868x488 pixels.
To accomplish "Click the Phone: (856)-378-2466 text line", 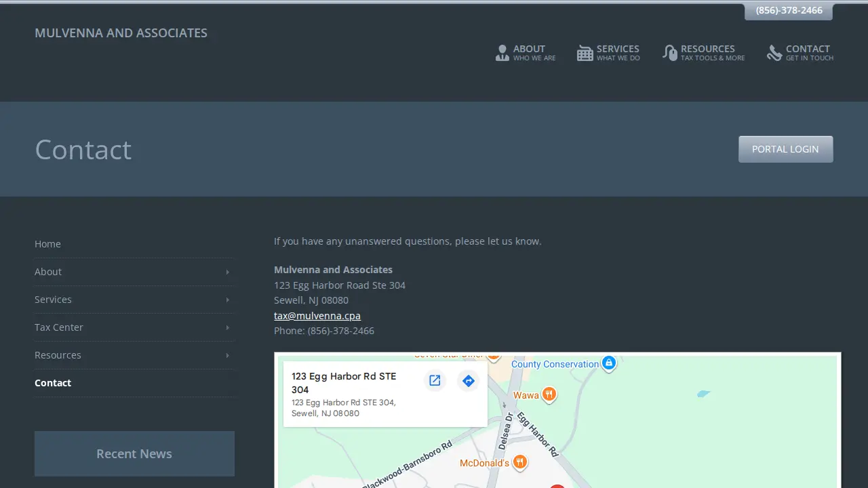I will 324,331.
